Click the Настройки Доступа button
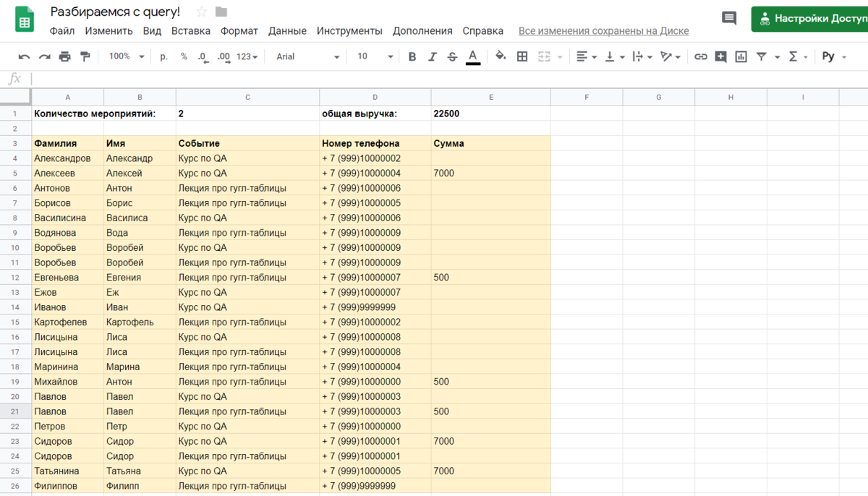 810,19
